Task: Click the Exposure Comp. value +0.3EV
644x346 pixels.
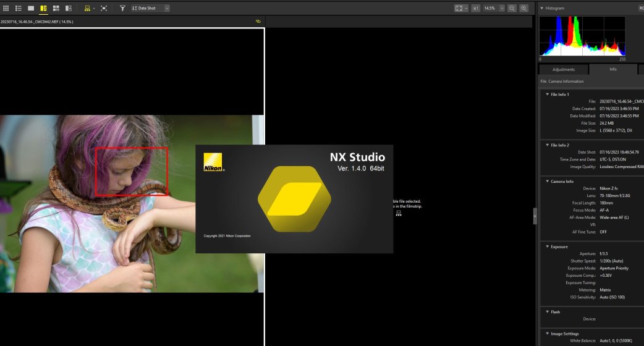Action: pos(606,276)
